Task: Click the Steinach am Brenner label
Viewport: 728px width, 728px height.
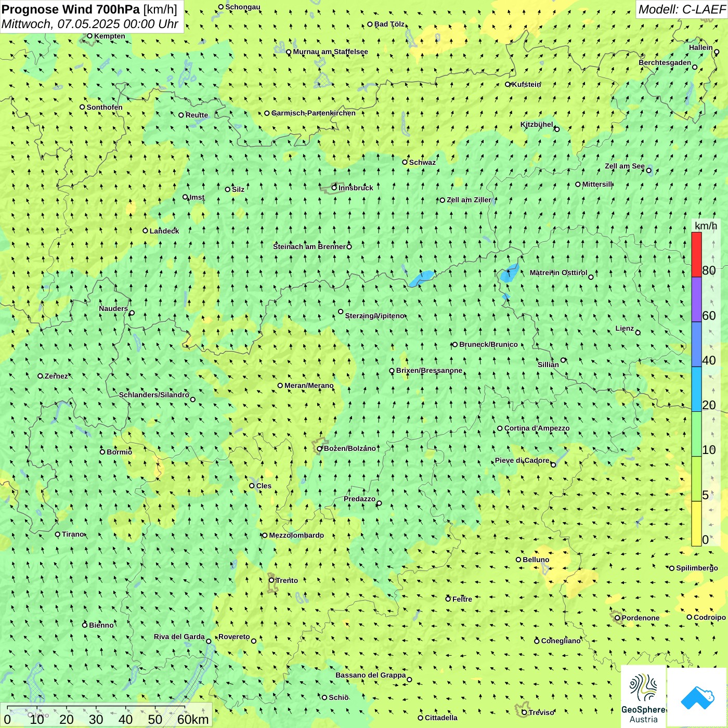Action: tap(309, 246)
